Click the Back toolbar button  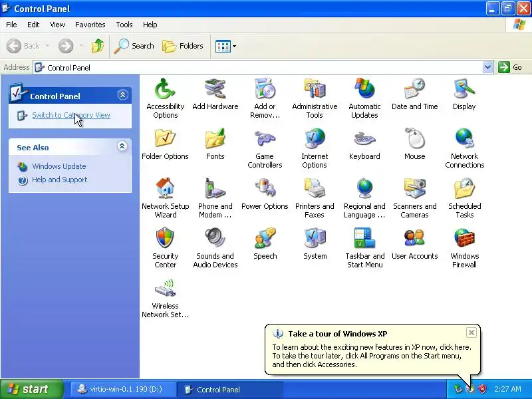[x=23, y=46]
